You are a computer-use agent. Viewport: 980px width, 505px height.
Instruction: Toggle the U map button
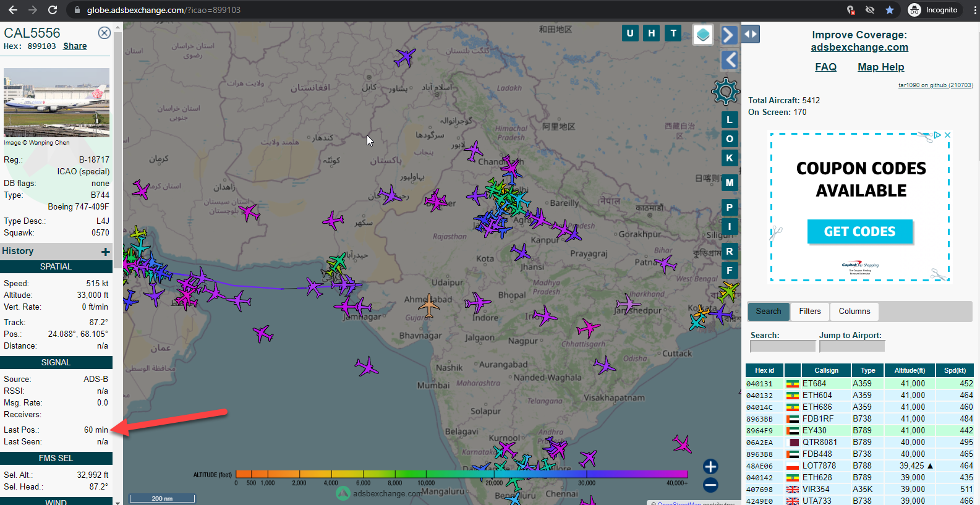tap(630, 33)
